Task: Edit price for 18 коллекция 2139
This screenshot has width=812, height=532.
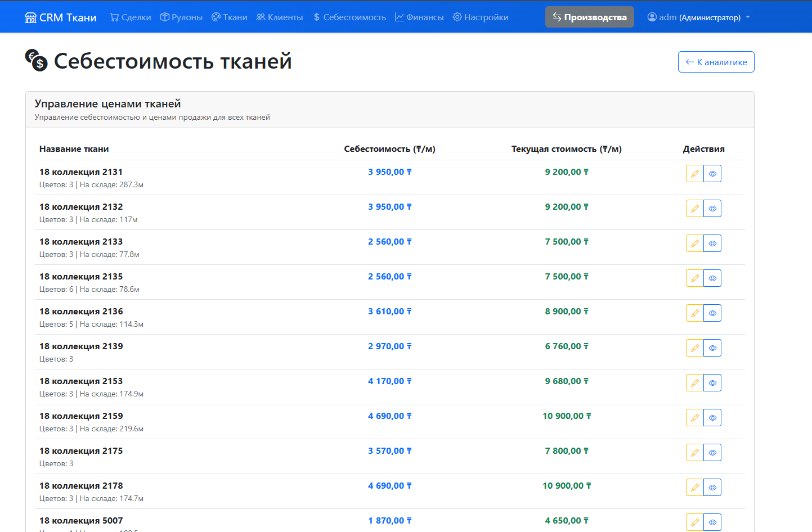Action: click(695, 348)
